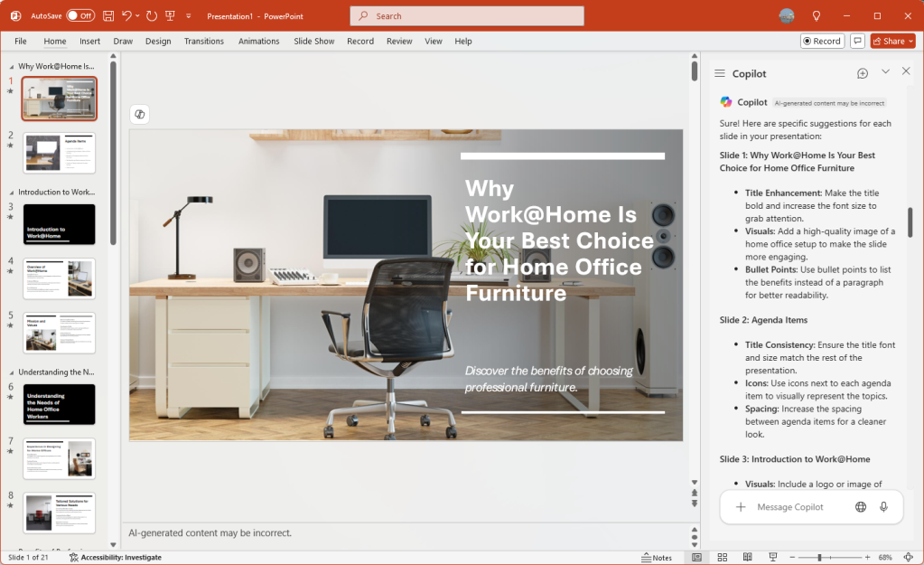Click the lightbulb icon in title bar
924x565 pixels.
pyautogui.click(x=817, y=16)
